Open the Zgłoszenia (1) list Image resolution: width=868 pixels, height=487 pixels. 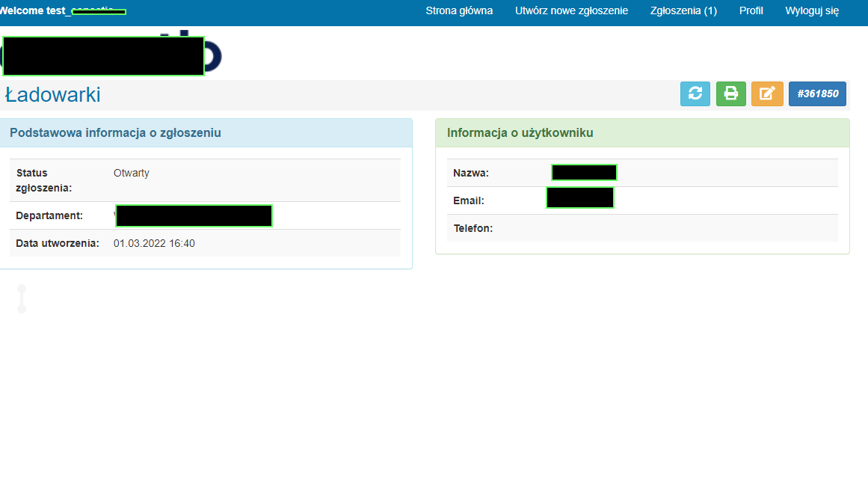683,11
